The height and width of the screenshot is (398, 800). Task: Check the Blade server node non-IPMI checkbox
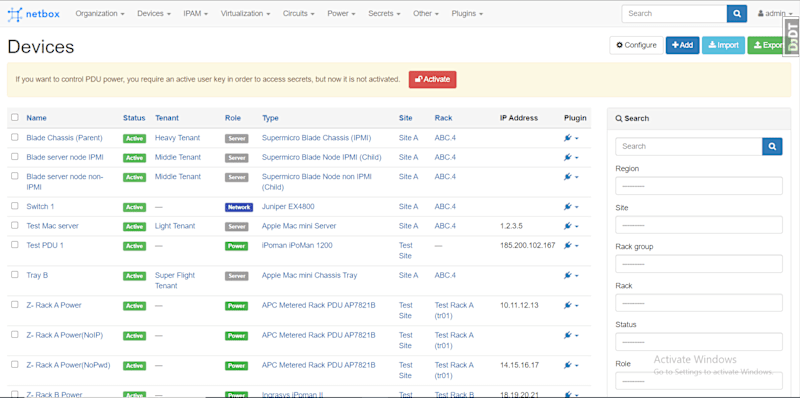tap(15, 176)
